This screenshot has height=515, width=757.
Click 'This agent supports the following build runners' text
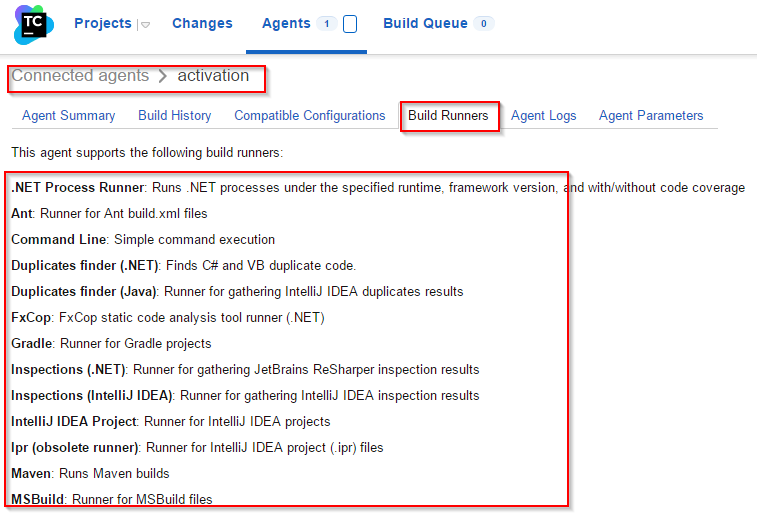point(147,153)
